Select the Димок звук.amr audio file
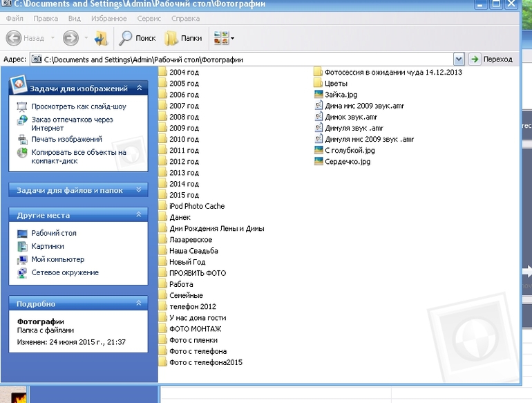Viewport: 532px width, 403px height. [349, 117]
